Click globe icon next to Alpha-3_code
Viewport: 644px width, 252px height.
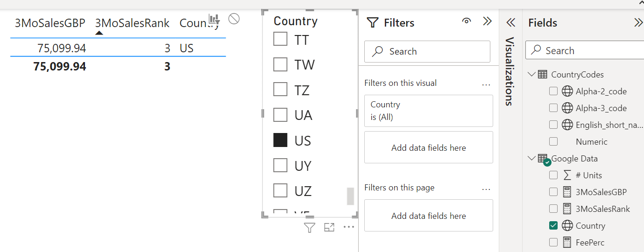567,108
